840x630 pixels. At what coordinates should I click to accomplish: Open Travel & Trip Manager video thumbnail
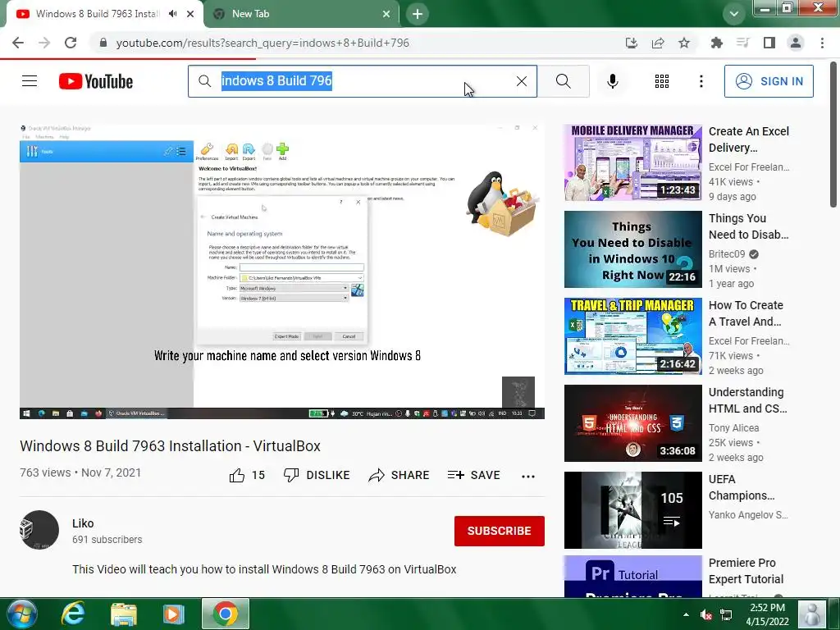[x=632, y=336]
